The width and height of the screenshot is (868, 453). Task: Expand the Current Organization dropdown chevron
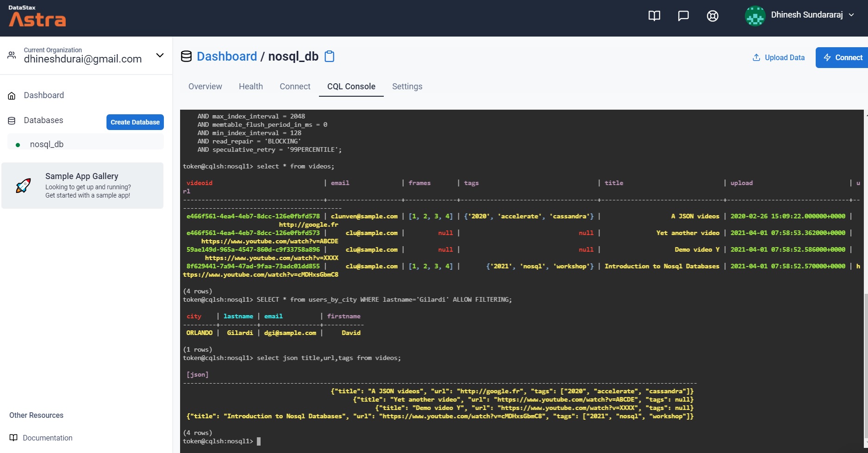[x=160, y=55]
